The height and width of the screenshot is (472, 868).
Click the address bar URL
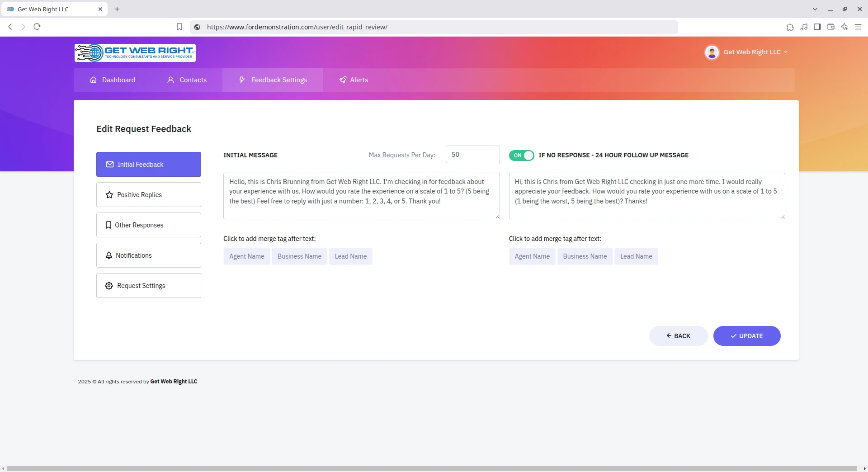click(x=297, y=27)
